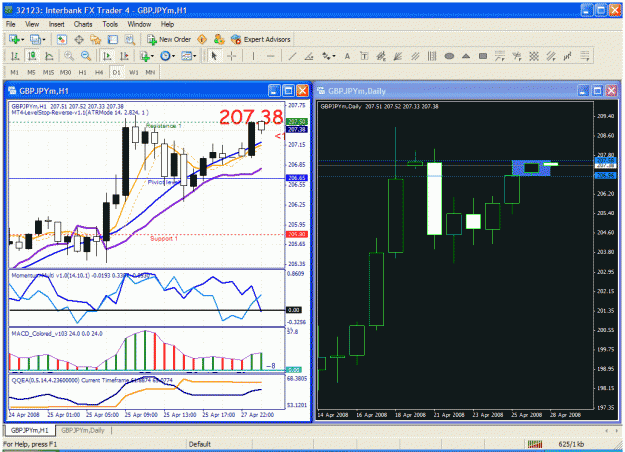Switch to M15 timeframe
This screenshot has width=625, height=452.
click(x=48, y=73)
